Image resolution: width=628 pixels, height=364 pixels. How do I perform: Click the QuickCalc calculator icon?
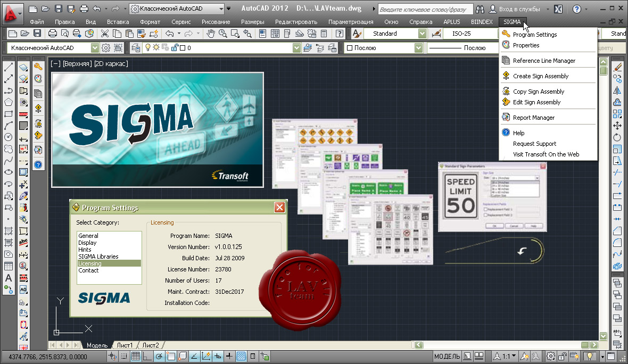tap(324, 34)
